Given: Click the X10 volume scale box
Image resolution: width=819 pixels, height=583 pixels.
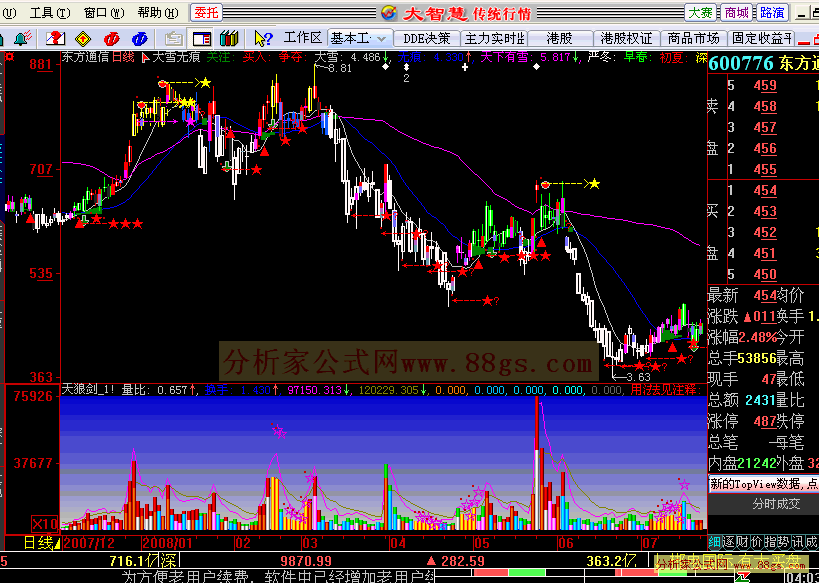Looking at the screenshot, I should pos(44,523).
